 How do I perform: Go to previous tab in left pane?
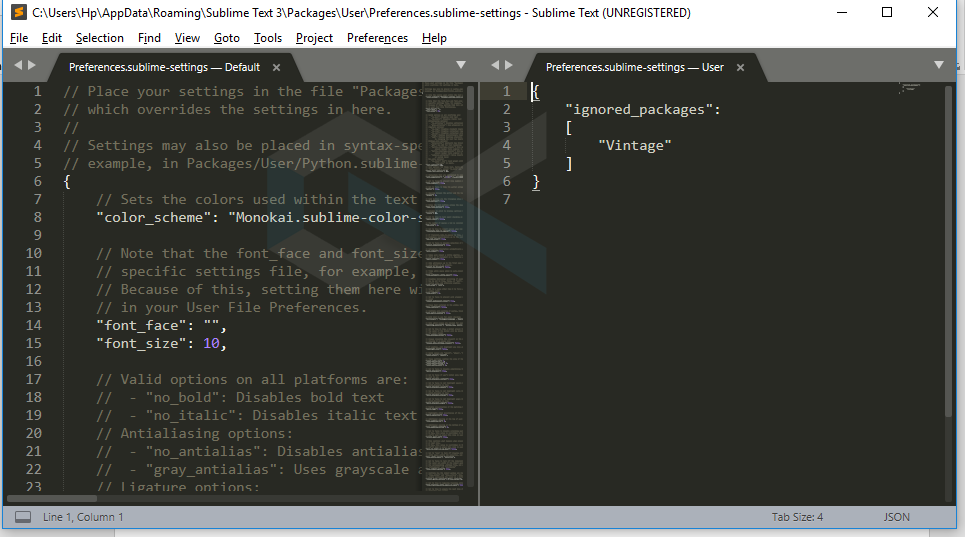(17, 65)
